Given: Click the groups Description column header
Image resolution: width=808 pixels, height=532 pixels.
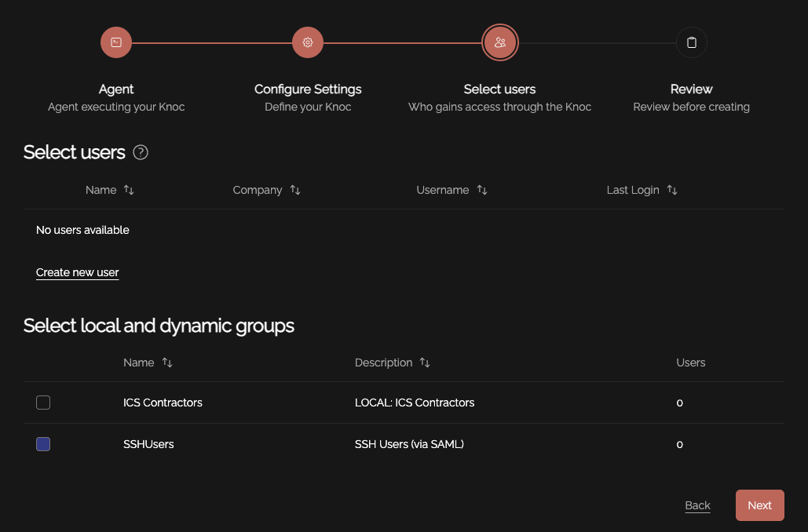Looking at the screenshot, I should tap(383, 363).
